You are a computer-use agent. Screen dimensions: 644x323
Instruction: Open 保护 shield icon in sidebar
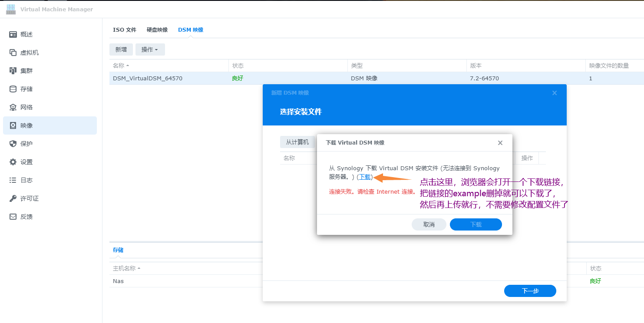(13, 144)
